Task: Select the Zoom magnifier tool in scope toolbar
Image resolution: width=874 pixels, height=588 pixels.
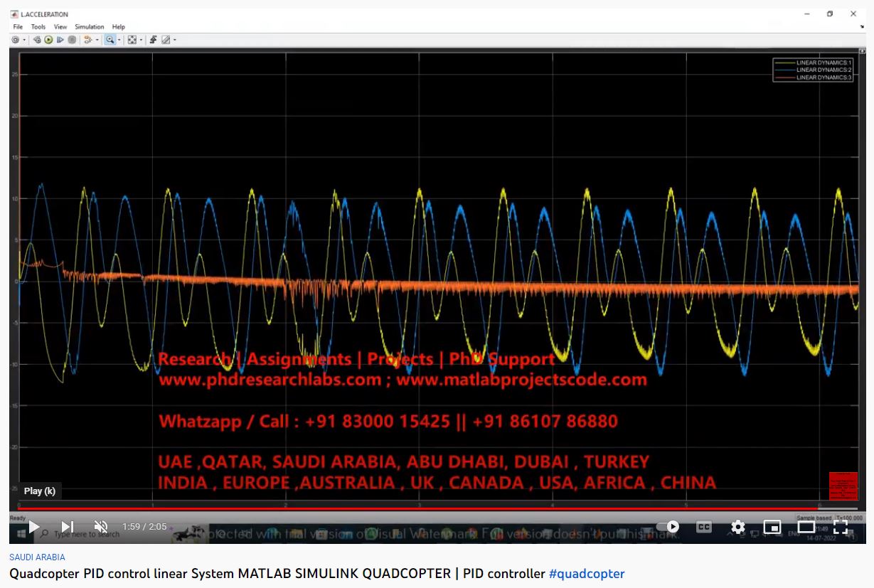Action: tap(110, 40)
